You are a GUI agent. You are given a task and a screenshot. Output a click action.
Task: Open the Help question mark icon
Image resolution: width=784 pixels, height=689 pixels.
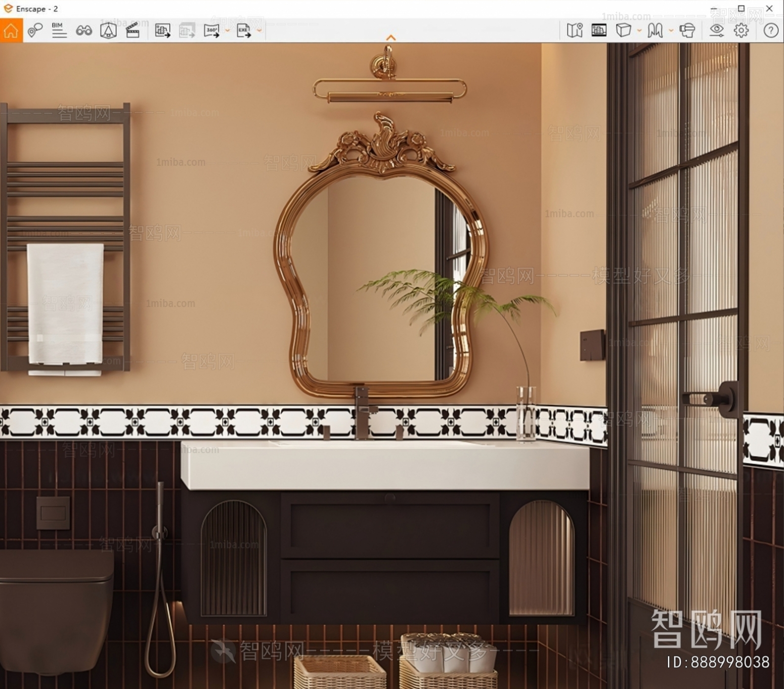click(771, 31)
